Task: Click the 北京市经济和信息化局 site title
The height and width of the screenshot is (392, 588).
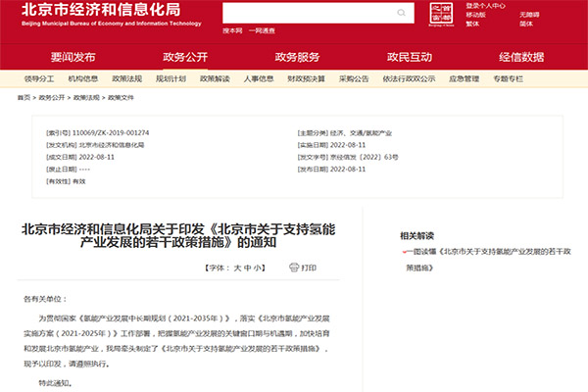Action: (x=101, y=10)
